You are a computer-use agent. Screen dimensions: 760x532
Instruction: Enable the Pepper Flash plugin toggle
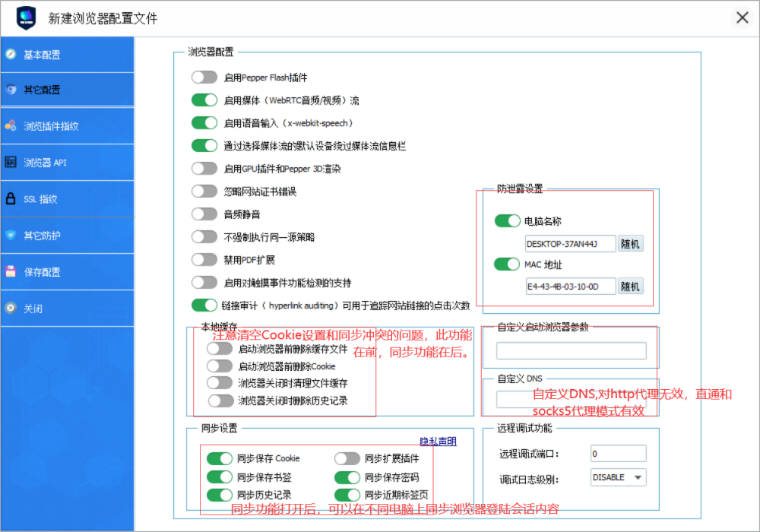point(204,77)
